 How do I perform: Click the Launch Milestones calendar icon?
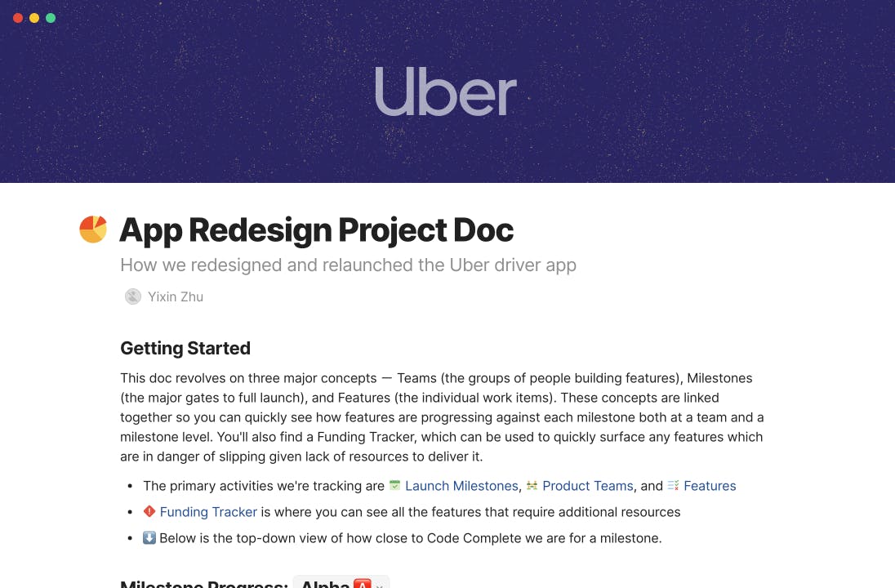(x=395, y=486)
